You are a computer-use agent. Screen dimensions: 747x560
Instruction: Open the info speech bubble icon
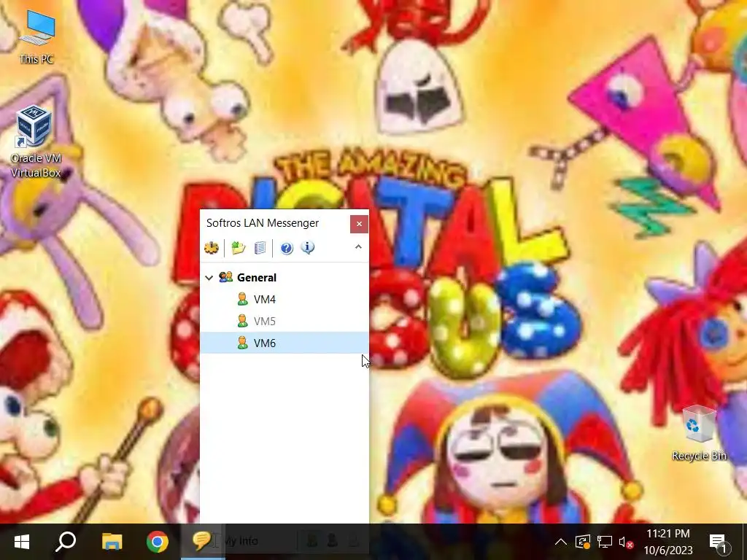point(308,248)
